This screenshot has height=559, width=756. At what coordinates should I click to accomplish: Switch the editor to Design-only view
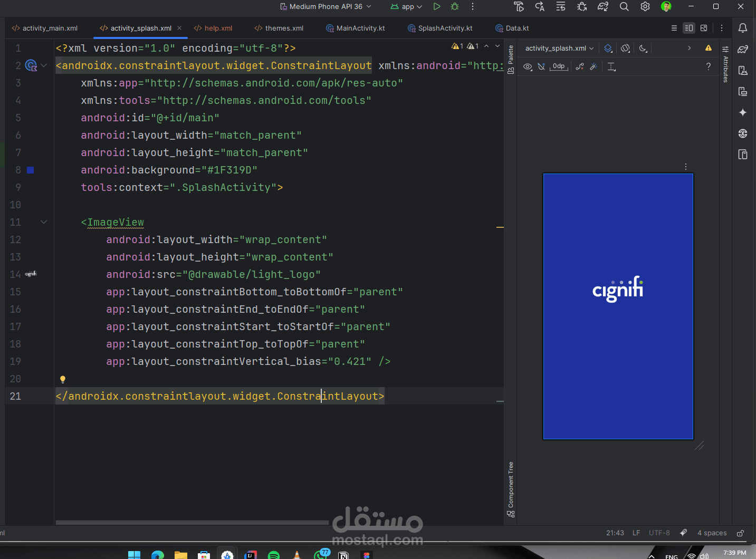(x=704, y=28)
